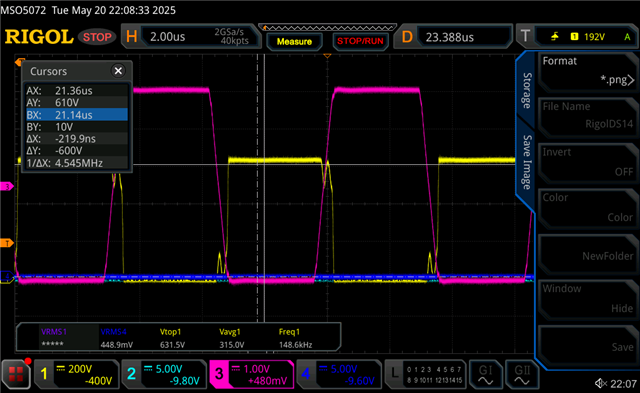Select the Save Image side tab
The image size is (640, 393).
click(527, 162)
